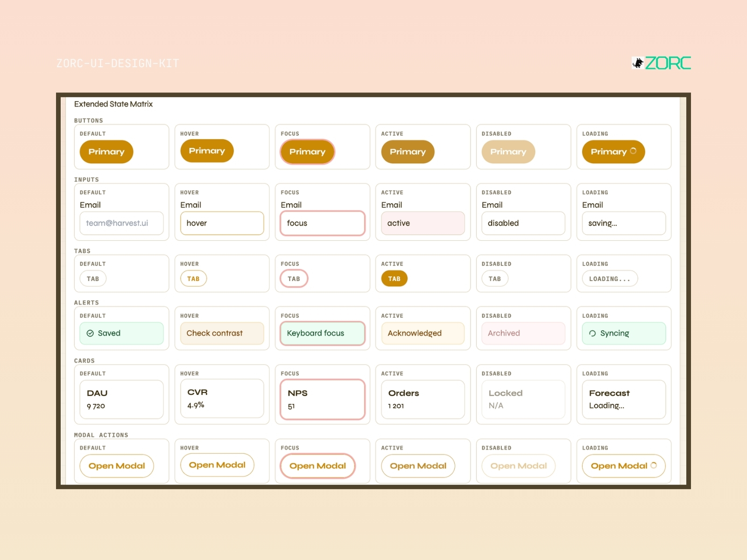Click the spinner icon in Syncing alert
Image resolution: width=747 pixels, height=560 pixels.
coord(592,333)
